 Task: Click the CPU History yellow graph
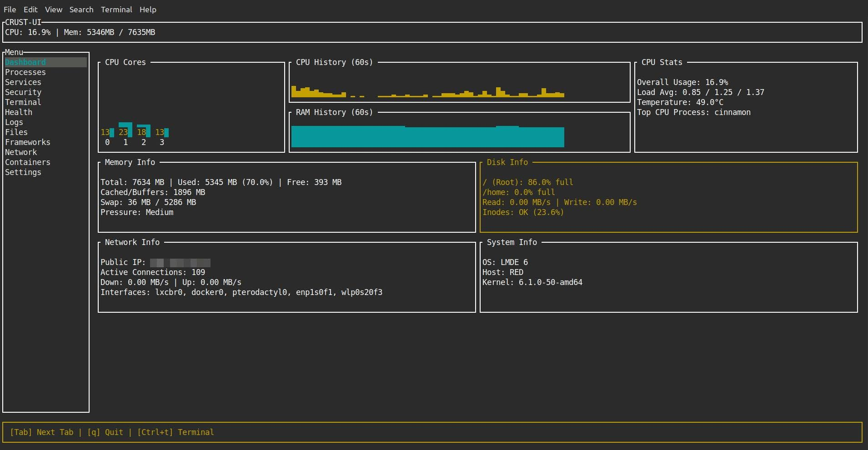click(x=427, y=92)
